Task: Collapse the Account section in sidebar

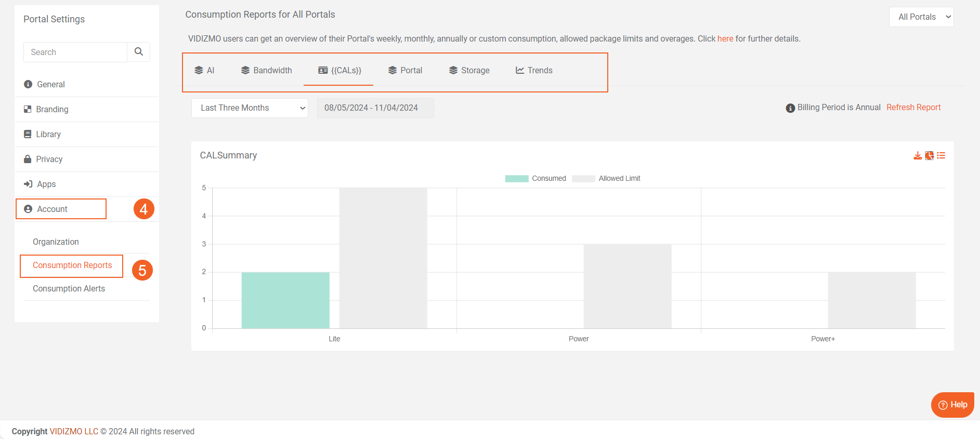Action: [x=52, y=209]
